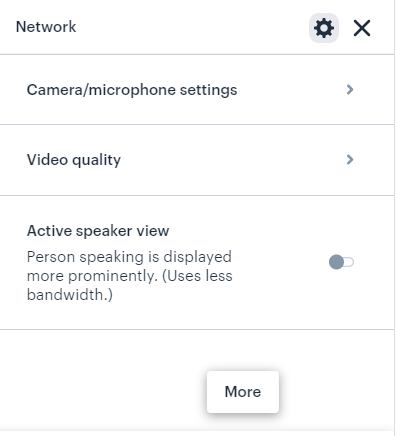Toggle the Active speaker view switch
The image size is (396, 436).
pos(341,262)
